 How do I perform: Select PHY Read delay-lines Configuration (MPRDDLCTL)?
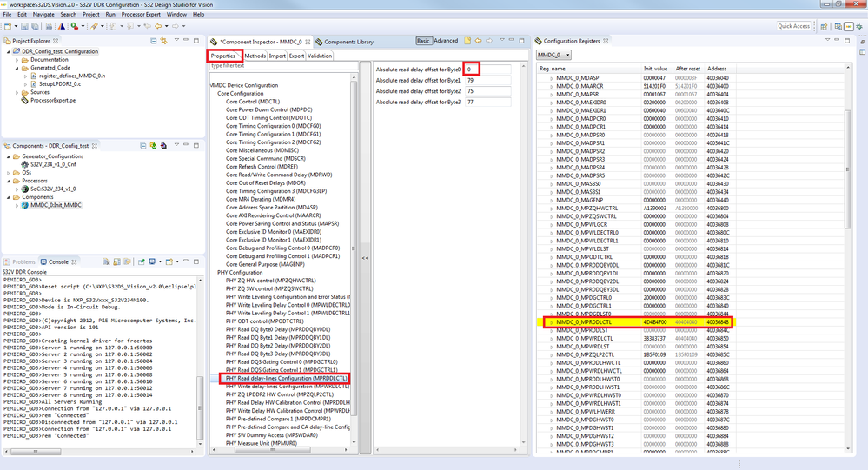tap(286, 378)
